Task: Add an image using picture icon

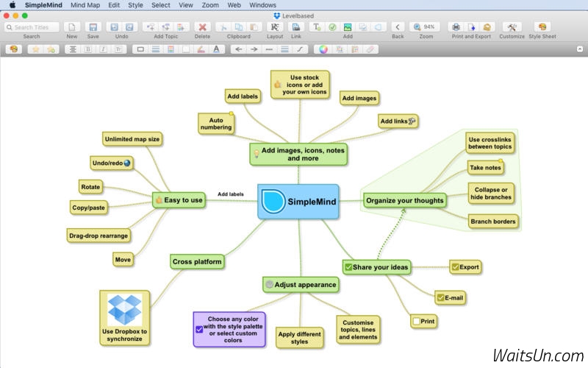Action: (348, 27)
